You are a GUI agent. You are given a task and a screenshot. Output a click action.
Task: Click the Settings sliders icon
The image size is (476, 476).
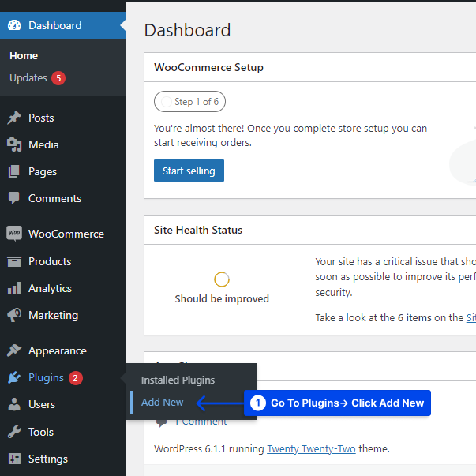14,459
